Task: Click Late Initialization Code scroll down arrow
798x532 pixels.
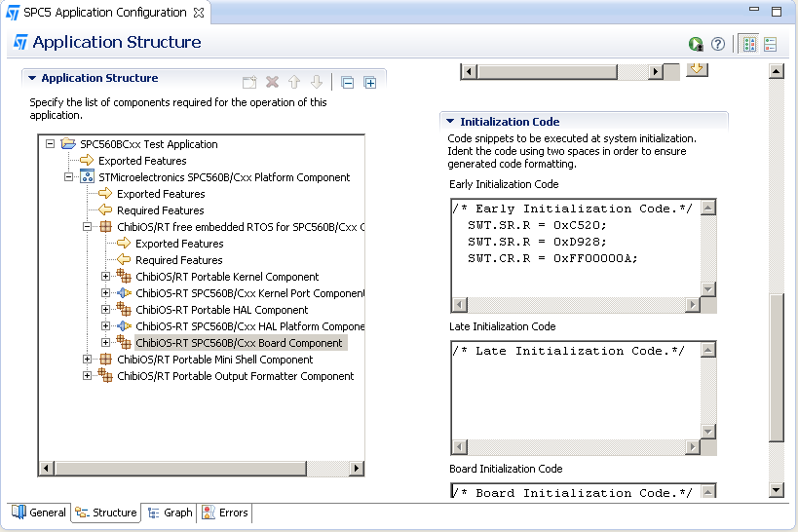Action: pyautogui.click(x=708, y=432)
